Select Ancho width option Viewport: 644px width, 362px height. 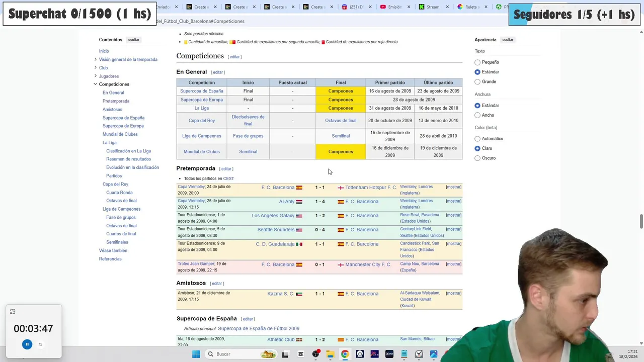477,115
